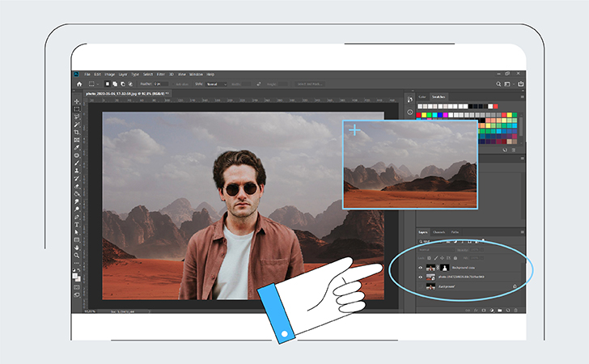Select the Brush tool

point(77,163)
